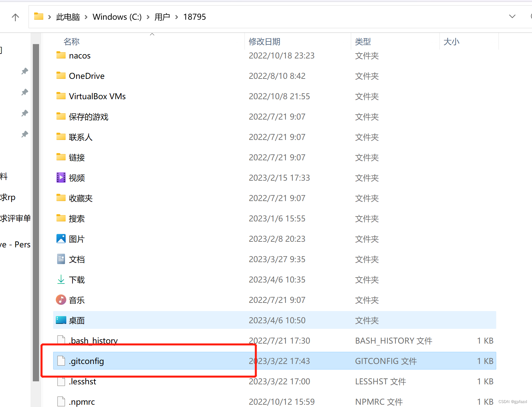Viewport: 532px width, 407px height.
Task: Click type LESSHST 文件
Action: [x=381, y=381]
